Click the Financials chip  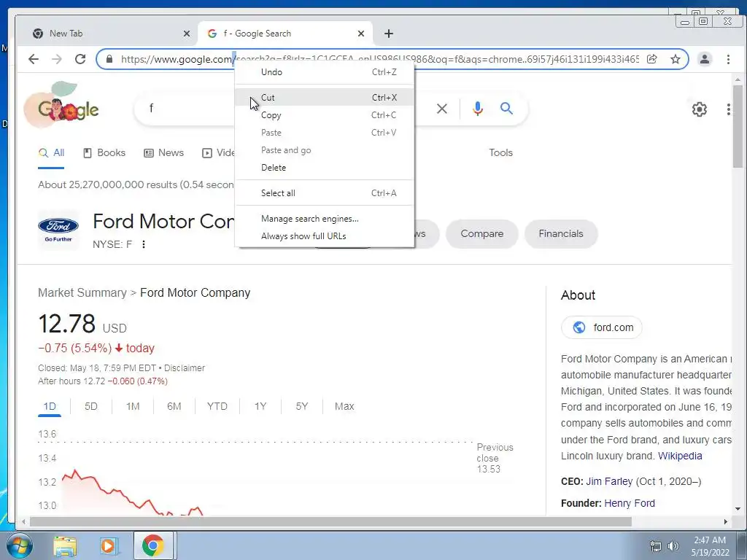(x=561, y=234)
